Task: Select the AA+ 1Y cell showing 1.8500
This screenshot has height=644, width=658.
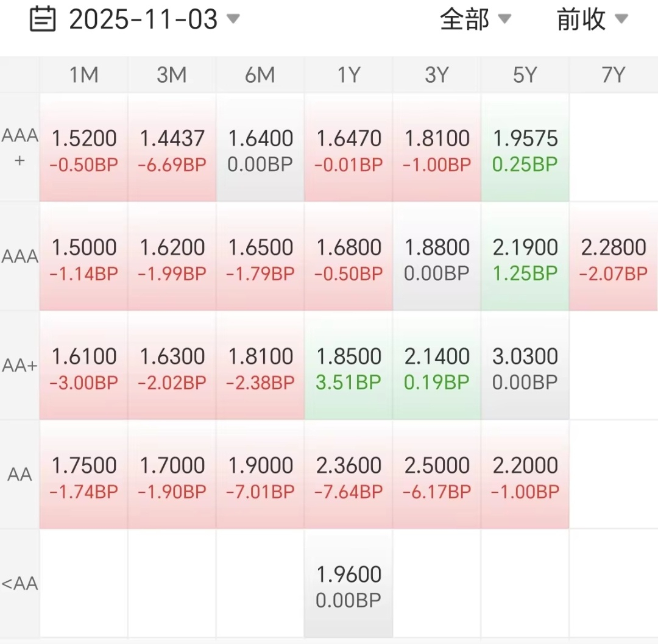Action: pos(348,366)
